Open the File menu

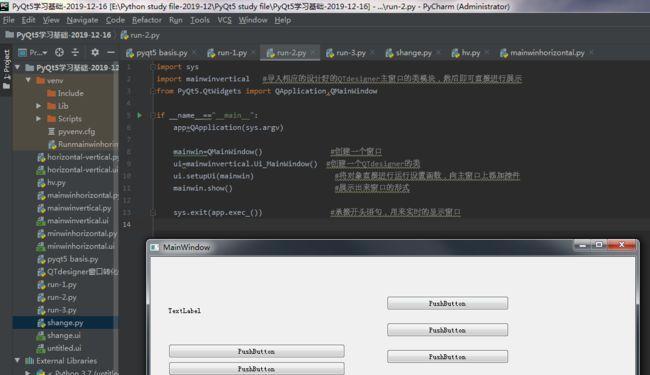8,20
